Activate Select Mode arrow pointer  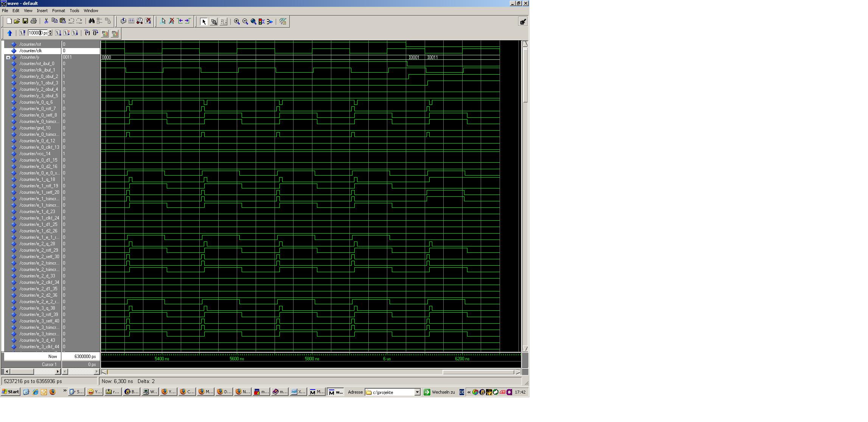click(204, 22)
